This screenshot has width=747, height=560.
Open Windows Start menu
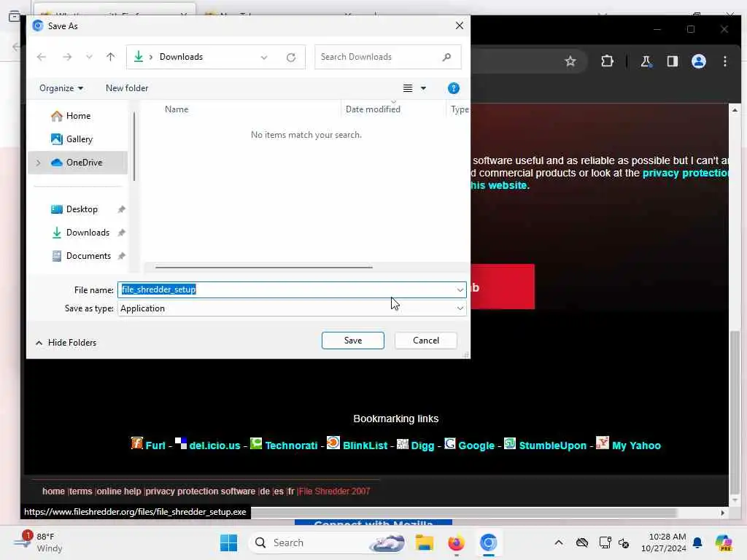tap(228, 542)
